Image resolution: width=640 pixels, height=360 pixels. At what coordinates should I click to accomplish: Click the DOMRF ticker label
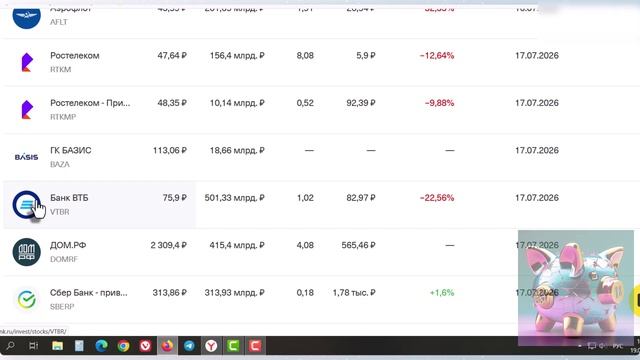[64, 259]
